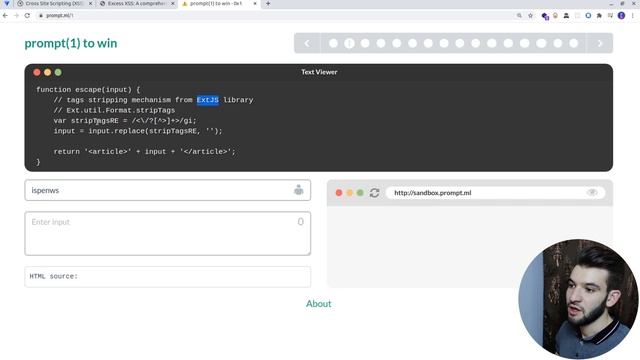Screen dimensions: 640x360
Task: Select the last level dot beside the next arrow
Action: pos(573,43)
